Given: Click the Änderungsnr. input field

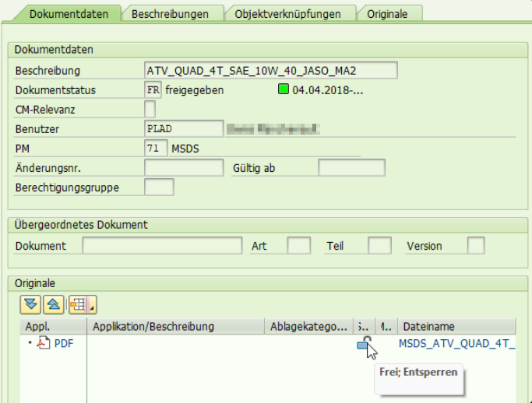Looking at the screenshot, I should (x=184, y=167).
